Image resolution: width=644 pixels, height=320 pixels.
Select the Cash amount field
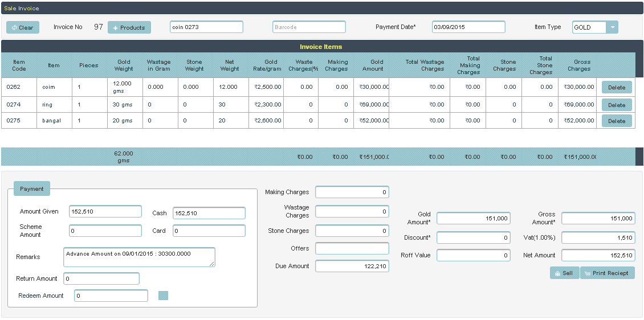(x=209, y=213)
